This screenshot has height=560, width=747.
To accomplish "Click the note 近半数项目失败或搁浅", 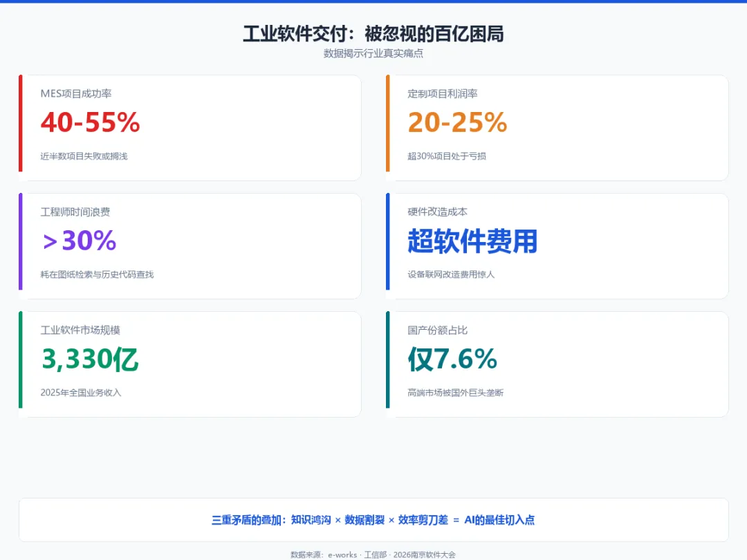I will click(x=84, y=156).
